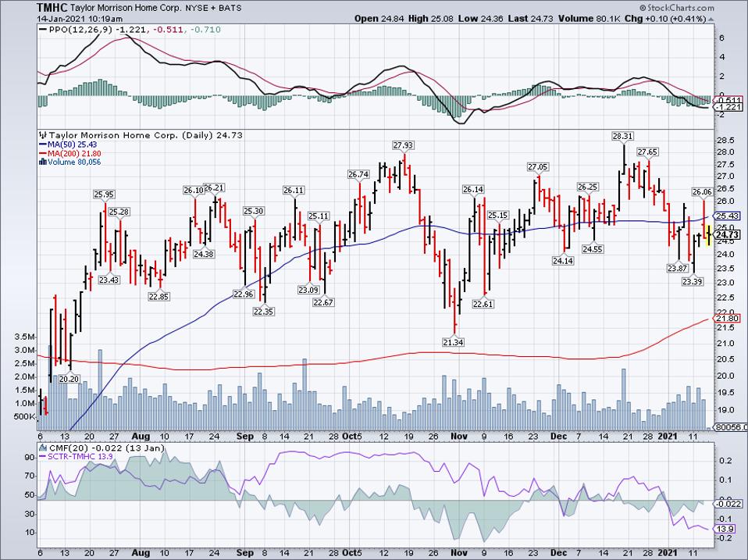Click the NYSE + BATS exchange text
This screenshot has width=748, height=560.
(x=215, y=8)
